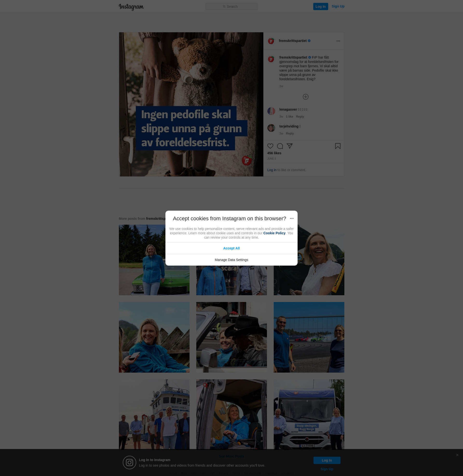Open lenagasver profile avatar

click(271, 111)
